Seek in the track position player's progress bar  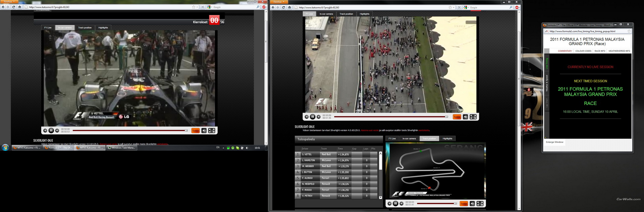(437, 203)
